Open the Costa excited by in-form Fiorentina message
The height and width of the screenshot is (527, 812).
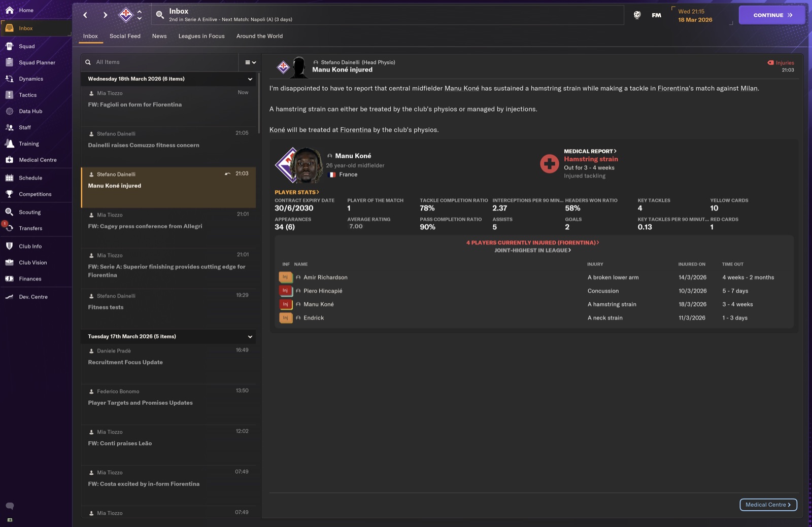pyautogui.click(x=168, y=485)
